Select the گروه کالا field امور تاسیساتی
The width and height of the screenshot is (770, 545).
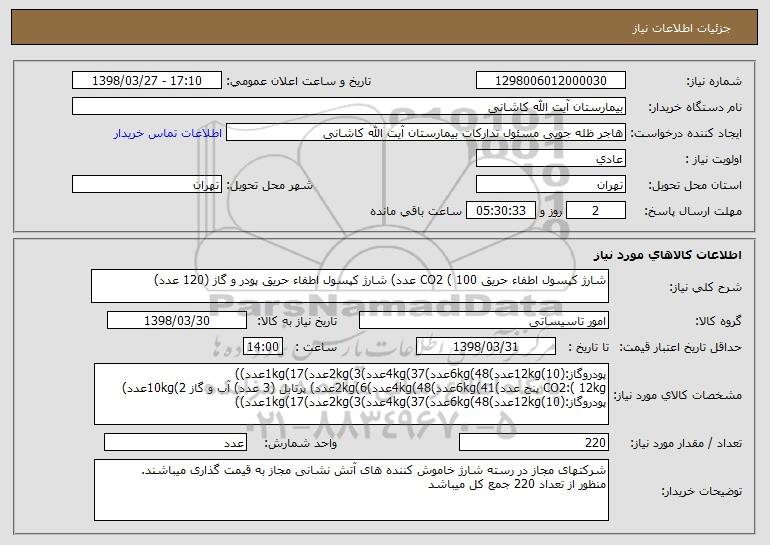(484, 321)
